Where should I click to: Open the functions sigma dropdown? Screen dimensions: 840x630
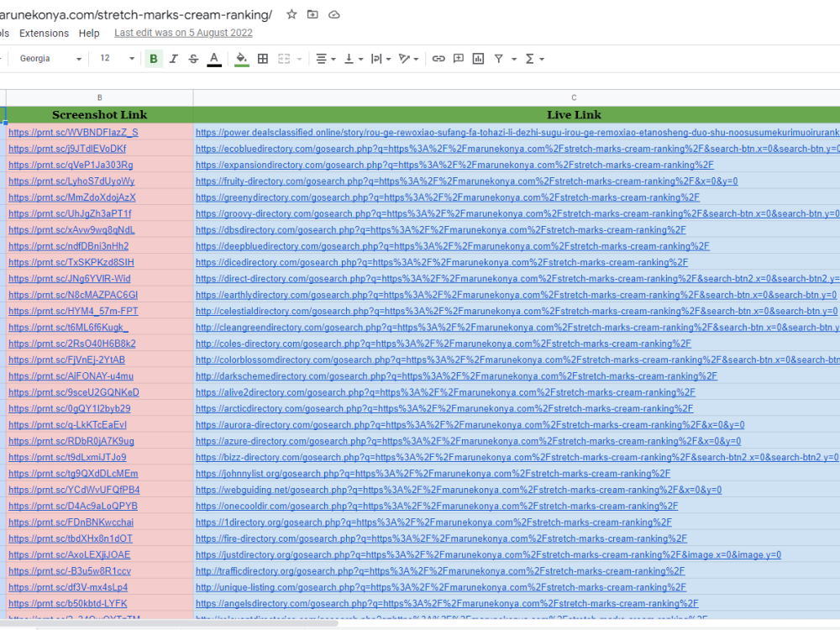(x=534, y=59)
